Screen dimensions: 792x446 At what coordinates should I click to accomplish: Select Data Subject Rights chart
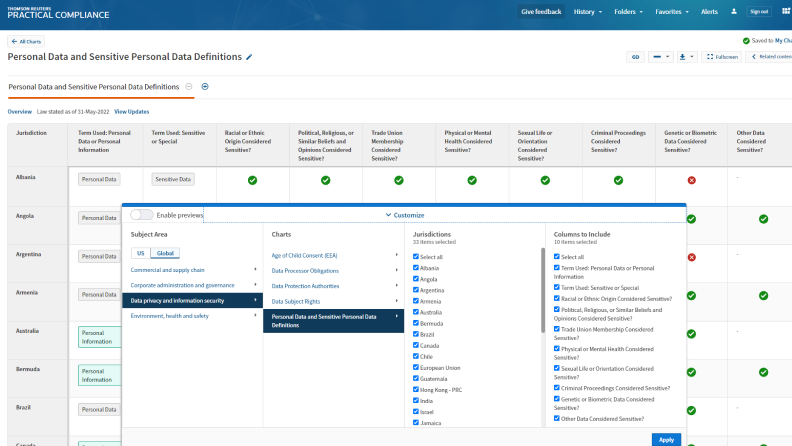click(298, 300)
